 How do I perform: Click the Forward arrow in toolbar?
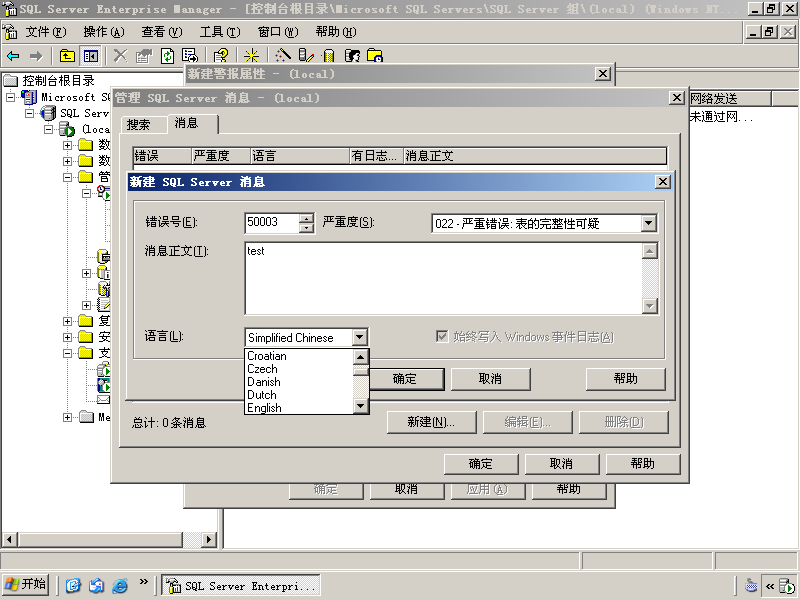[36, 56]
